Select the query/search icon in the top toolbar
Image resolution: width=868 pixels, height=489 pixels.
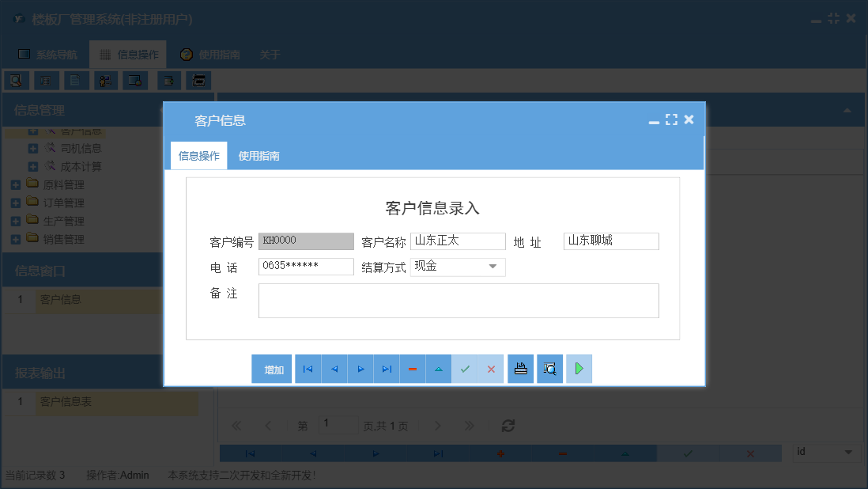pyautogui.click(x=14, y=80)
